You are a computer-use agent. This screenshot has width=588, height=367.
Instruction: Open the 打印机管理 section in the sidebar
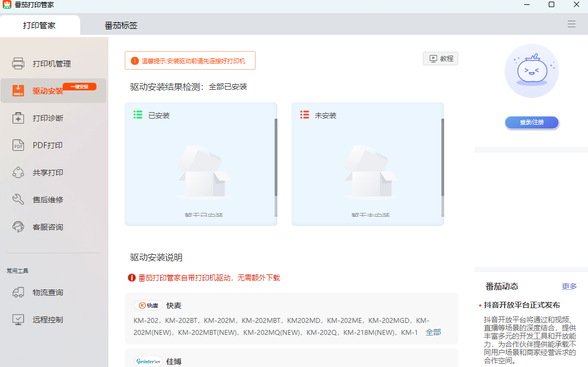point(49,63)
